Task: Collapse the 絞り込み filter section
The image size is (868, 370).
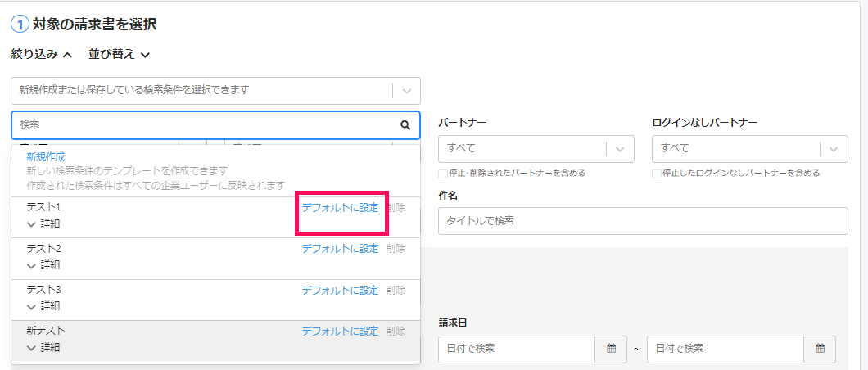Action: pyautogui.click(x=42, y=54)
